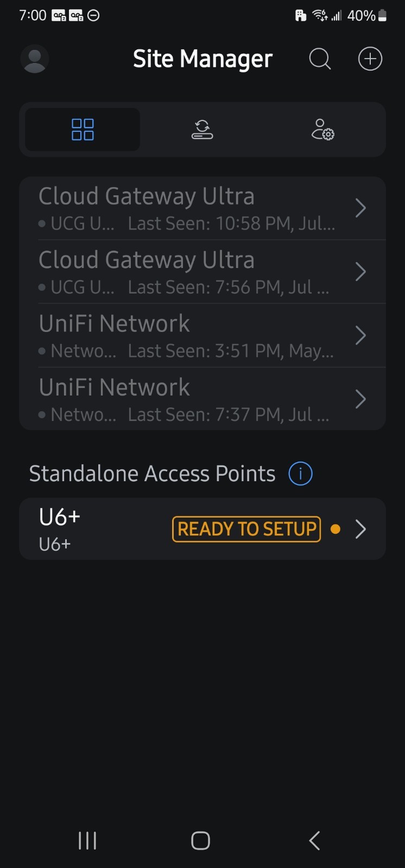The width and height of the screenshot is (405, 868).
Task: Tap the orange status dot on U6+
Action: pyautogui.click(x=336, y=529)
